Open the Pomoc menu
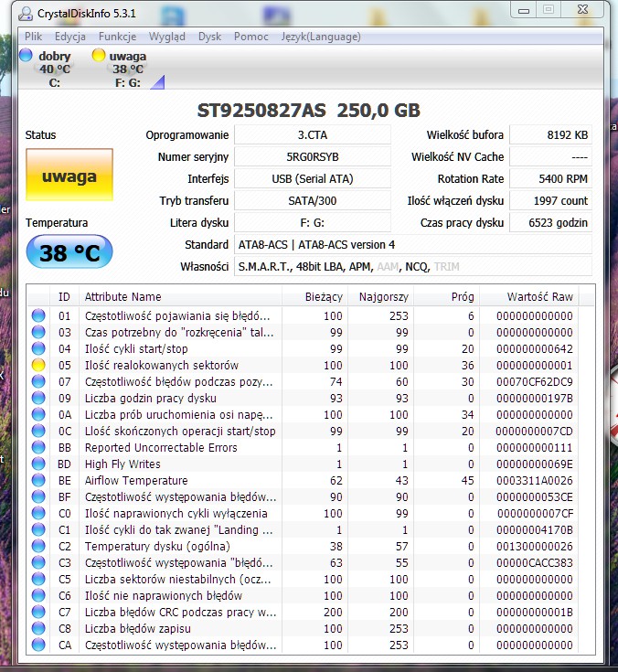This screenshot has width=618, height=672. 250,37
